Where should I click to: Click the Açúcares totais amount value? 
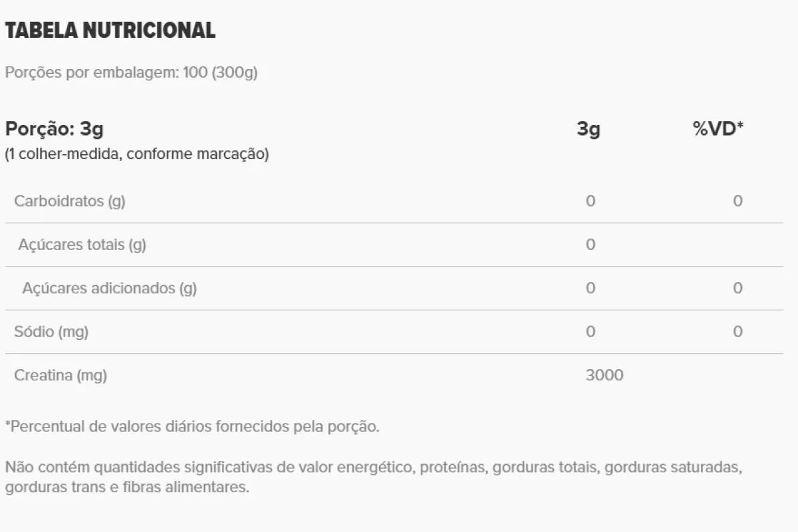click(x=591, y=245)
